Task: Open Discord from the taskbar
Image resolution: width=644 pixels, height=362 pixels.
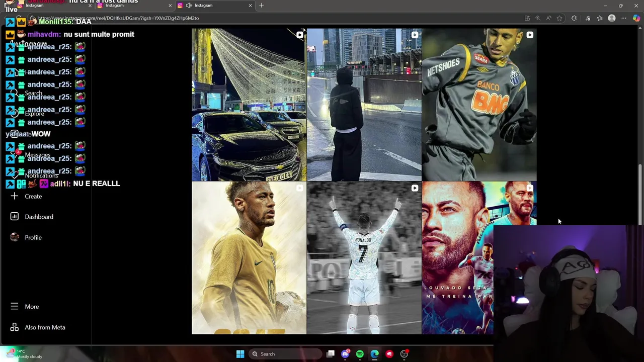Action: (345, 354)
